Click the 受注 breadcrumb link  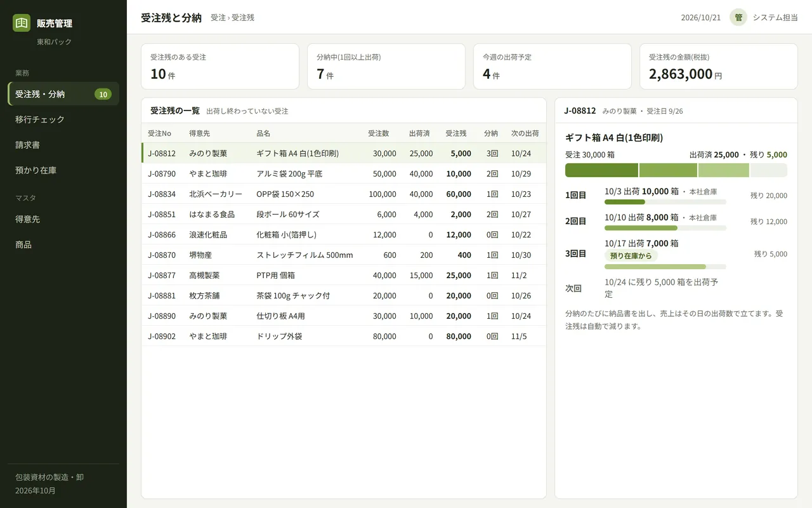(x=218, y=18)
